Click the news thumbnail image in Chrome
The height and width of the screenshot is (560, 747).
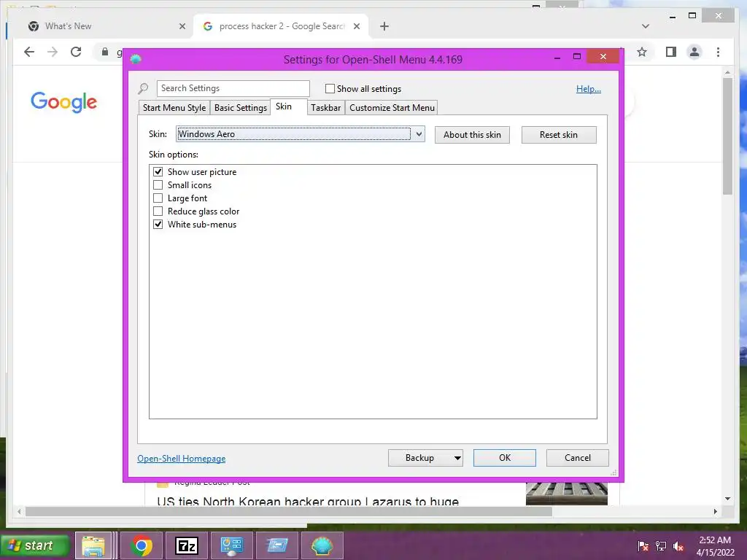[x=566, y=494]
